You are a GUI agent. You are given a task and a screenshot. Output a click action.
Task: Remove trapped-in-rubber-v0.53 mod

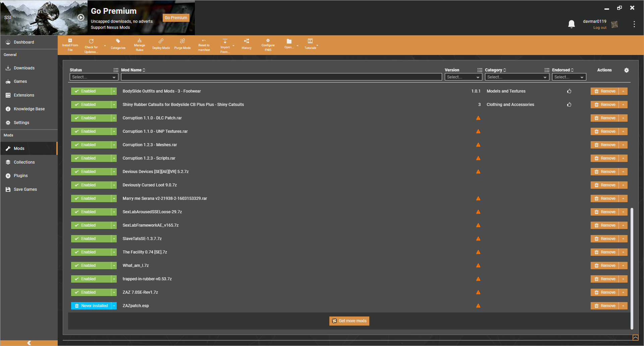[x=605, y=279]
